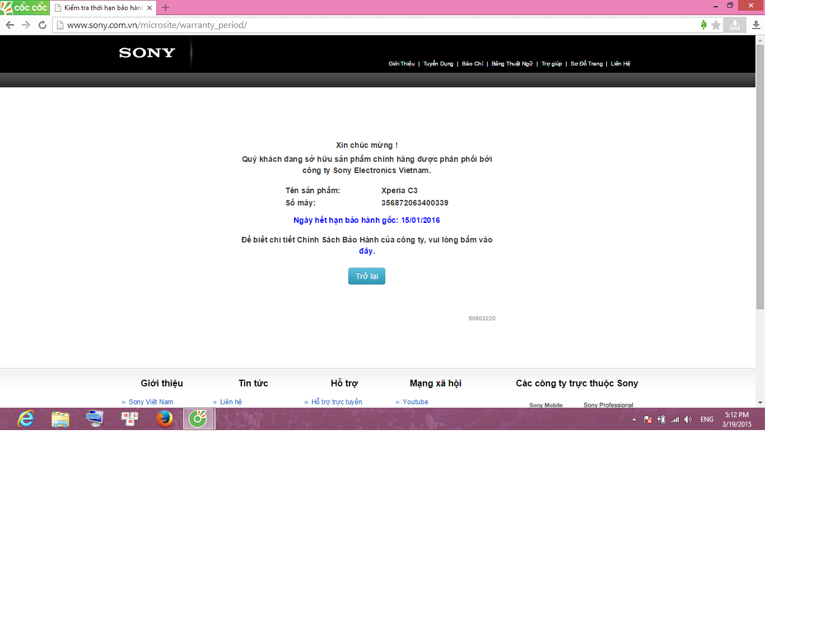Click the scrollbar up arrow
This screenshot has height=630, width=840.
point(760,40)
